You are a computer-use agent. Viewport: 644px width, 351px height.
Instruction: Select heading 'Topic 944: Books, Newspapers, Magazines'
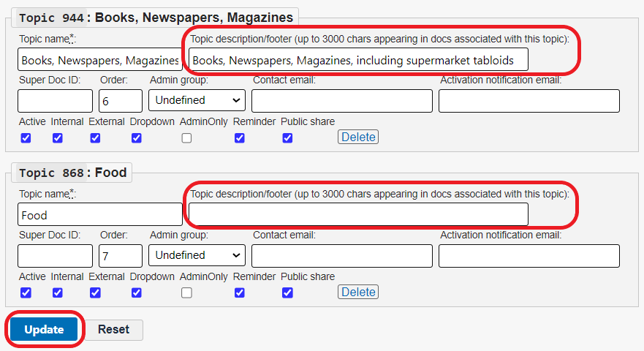[156, 18]
